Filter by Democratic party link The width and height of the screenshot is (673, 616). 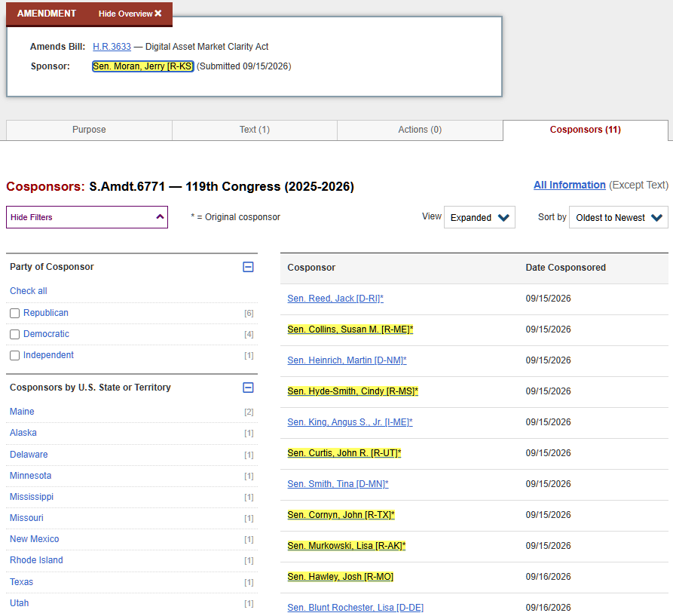click(x=46, y=334)
